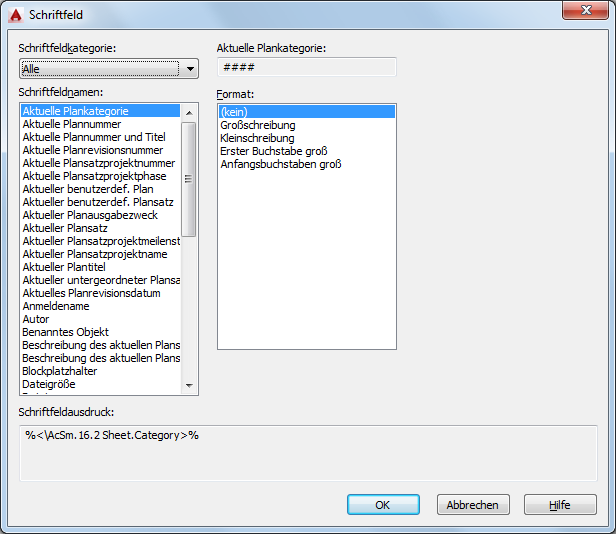Select (kein) format entry
Viewport: 616px width, 534px height.
click(234, 112)
